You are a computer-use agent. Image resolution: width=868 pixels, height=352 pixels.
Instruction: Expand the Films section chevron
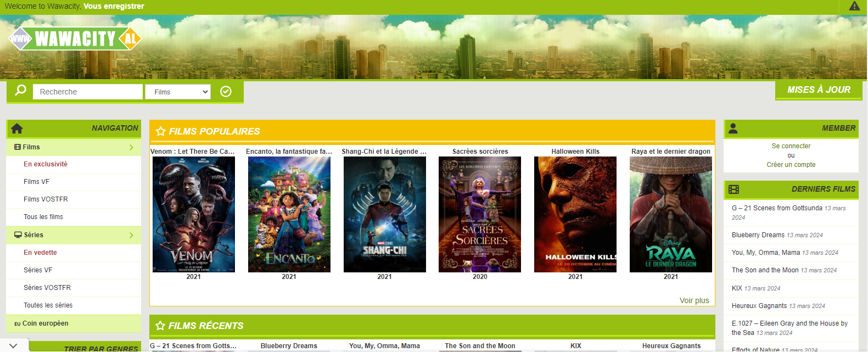(131, 147)
